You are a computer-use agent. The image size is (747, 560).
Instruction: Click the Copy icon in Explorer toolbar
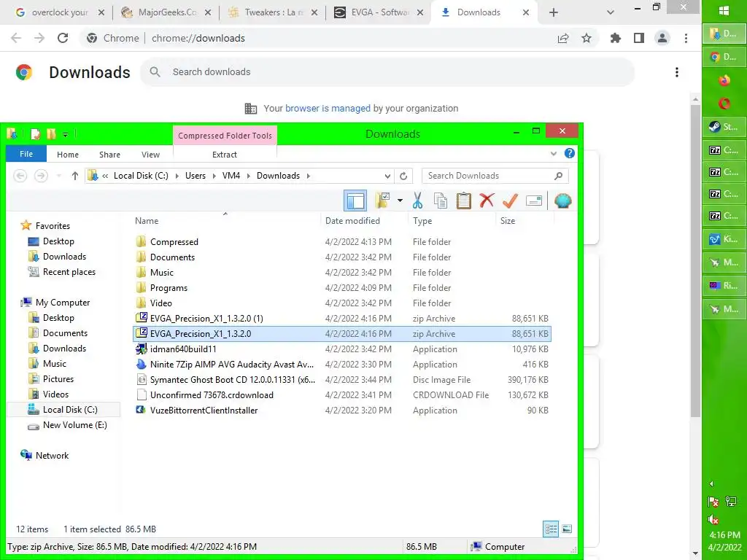tap(441, 201)
